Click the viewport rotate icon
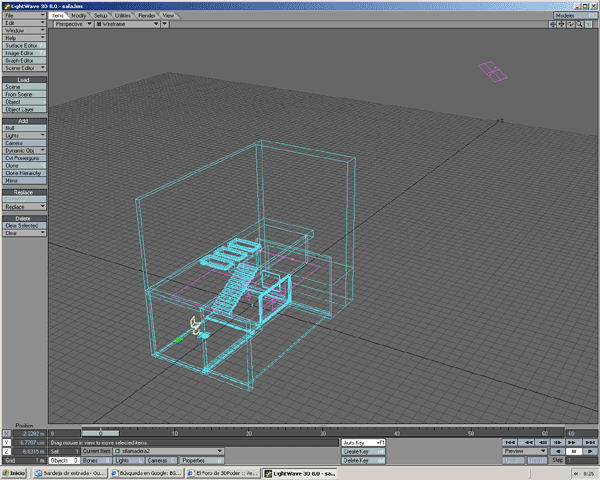The height and width of the screenshot is (480, 600). point(571,24)
